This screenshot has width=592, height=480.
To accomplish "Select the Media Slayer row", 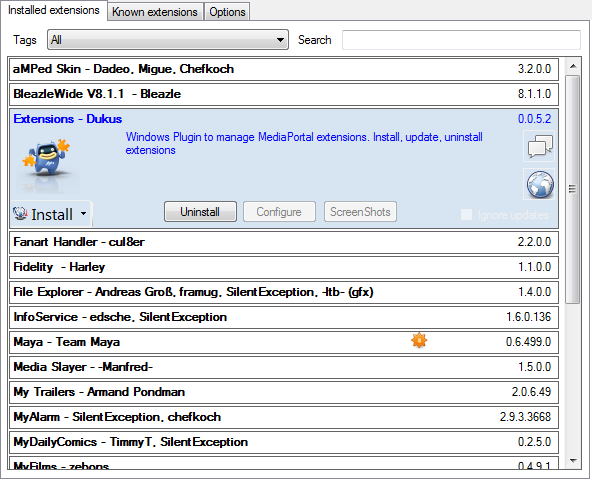I will click(284, 367).
